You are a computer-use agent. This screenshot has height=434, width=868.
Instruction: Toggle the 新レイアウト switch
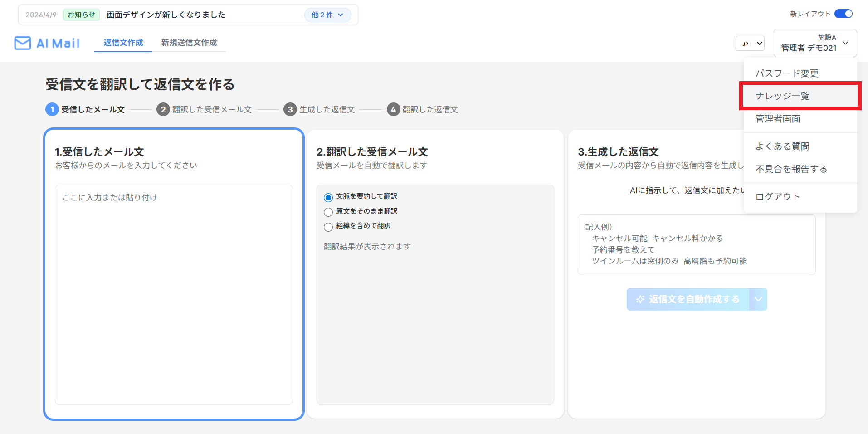(844, 14)
